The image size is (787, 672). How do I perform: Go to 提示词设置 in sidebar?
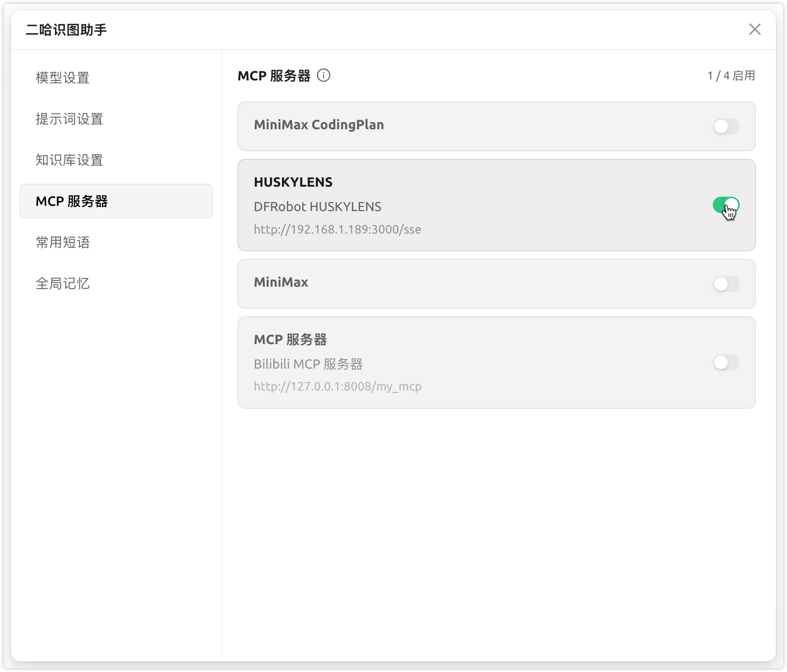(x=69, y=119)
